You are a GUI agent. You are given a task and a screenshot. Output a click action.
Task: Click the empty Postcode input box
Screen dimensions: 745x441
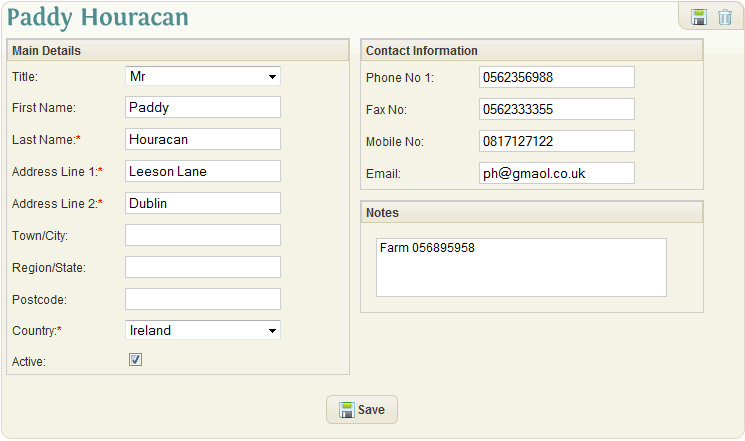(203, 299)
